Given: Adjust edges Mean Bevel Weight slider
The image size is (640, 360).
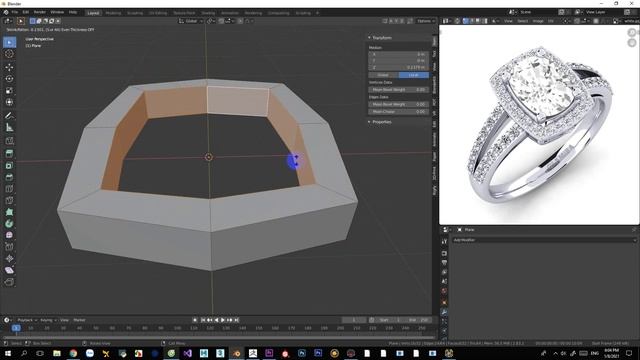Looking at the screenshot, I should click(x=398, y=104).
